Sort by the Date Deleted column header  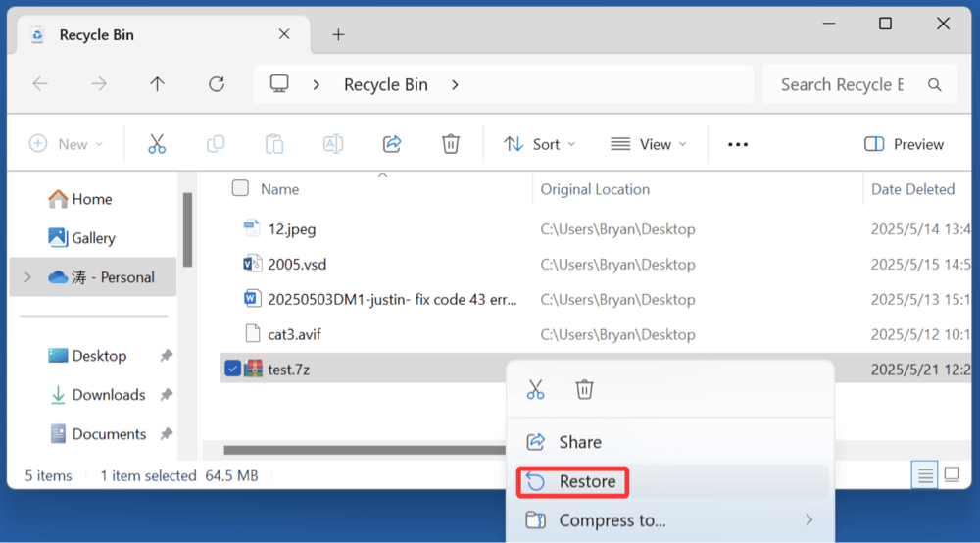[x=913, y=189]
